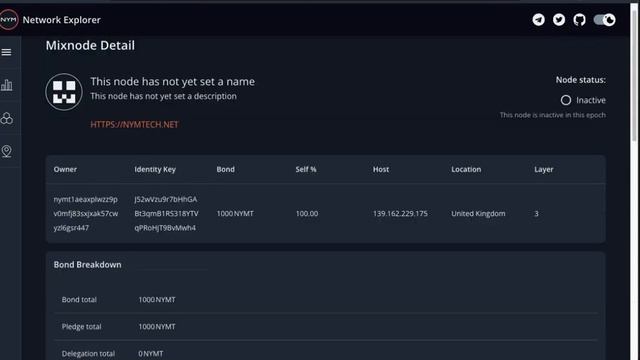Click the 100.00 self percent value

click(x=307, y=213)
